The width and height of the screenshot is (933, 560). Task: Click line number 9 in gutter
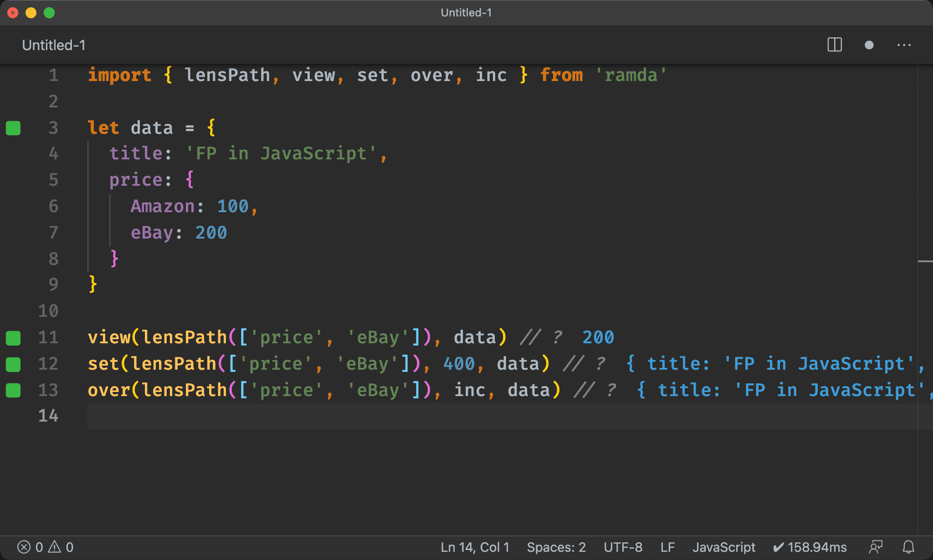54,285
